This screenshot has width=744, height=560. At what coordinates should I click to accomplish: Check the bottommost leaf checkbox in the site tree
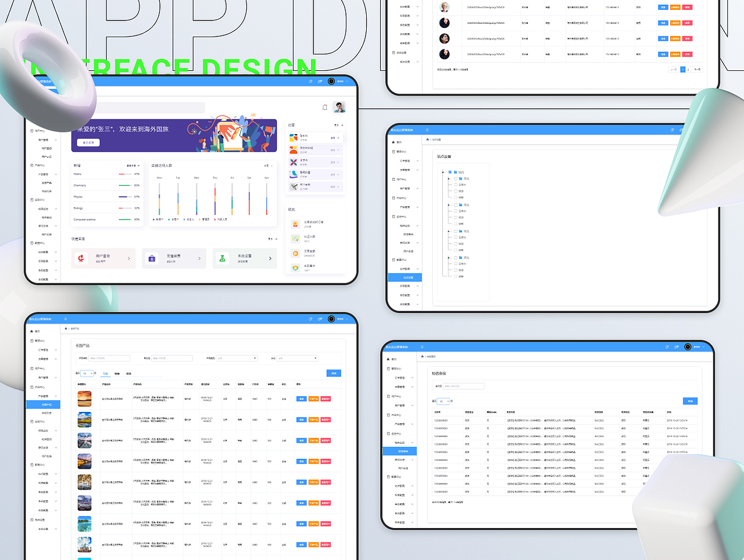[x=455, y=277]
